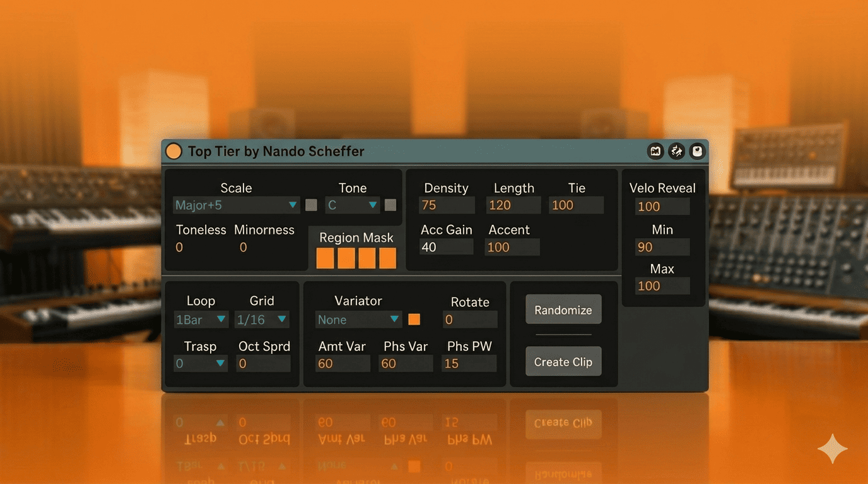Image resolution: width=868 pixels, height=484 pixels.
Task: Open the Tone dropdown showing C
Action: click(352, 205)
